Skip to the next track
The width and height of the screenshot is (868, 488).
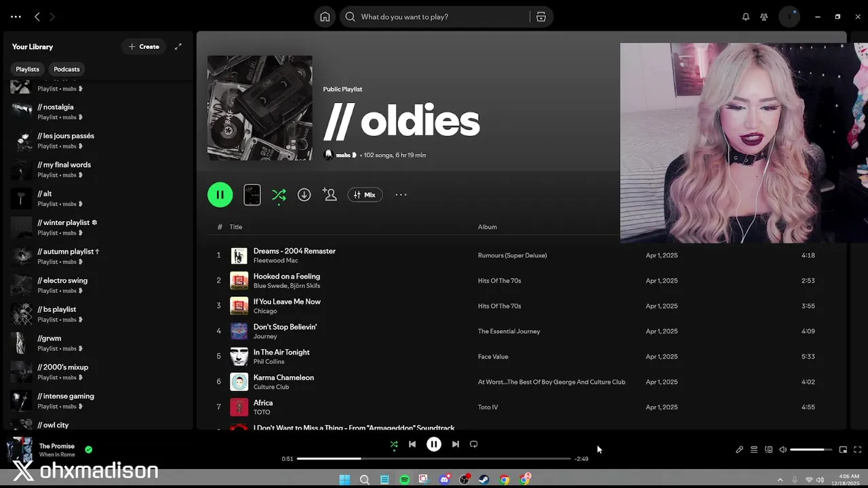coord(456,445)
